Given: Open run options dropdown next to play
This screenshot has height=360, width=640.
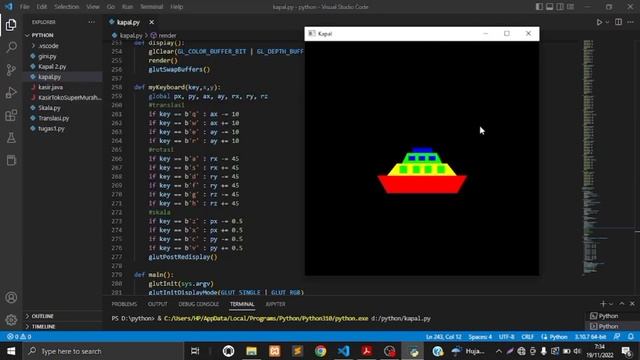Looking at the screenshot, I should coord(607,22).
